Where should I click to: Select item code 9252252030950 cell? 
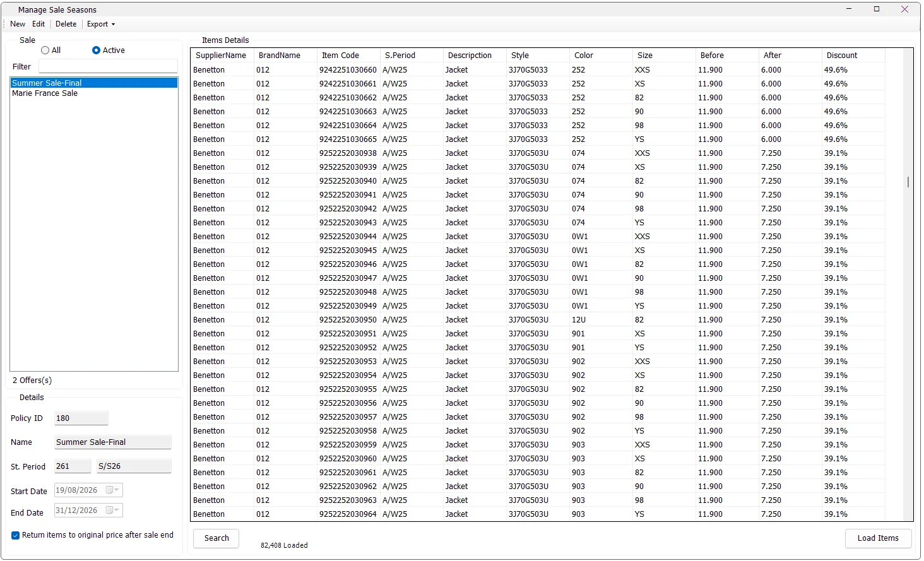pos(348,320)
